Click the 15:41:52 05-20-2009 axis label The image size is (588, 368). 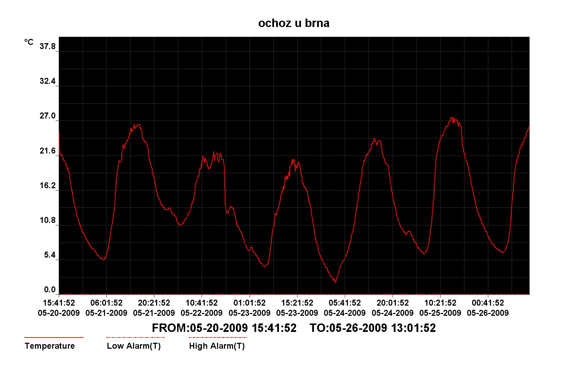pyautogui.click(x=59, y=308)
